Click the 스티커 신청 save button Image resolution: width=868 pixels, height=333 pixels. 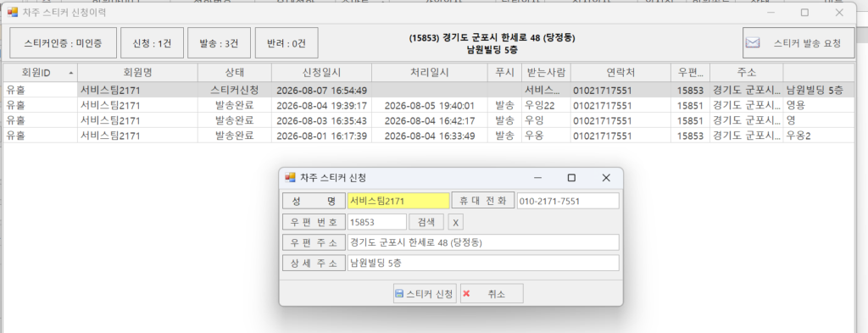(425, 294)
